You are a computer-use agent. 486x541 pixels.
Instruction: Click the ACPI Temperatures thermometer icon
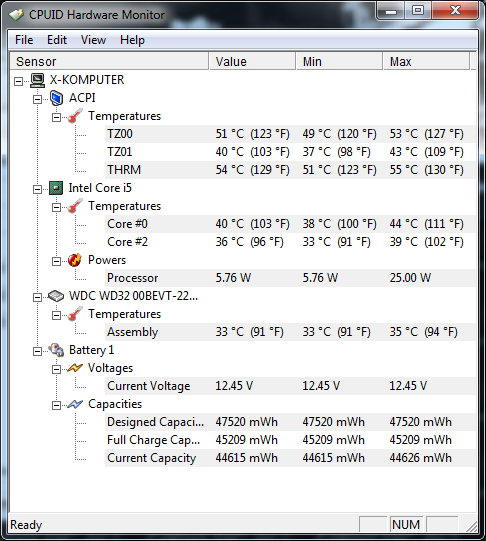pyautogui.click(x=75, y=116)
